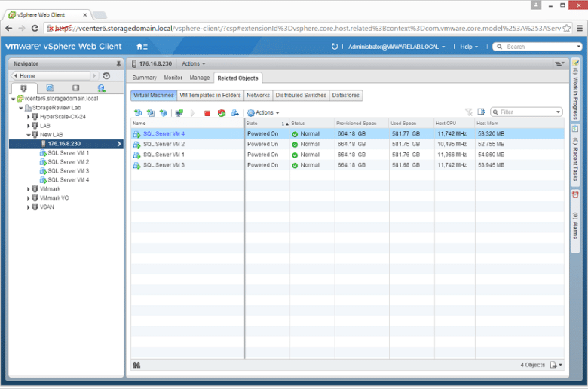This screenshot has width=588, height=389.
Task: Click the clear filter icon beside Filter box
Action: pos(469,112)
